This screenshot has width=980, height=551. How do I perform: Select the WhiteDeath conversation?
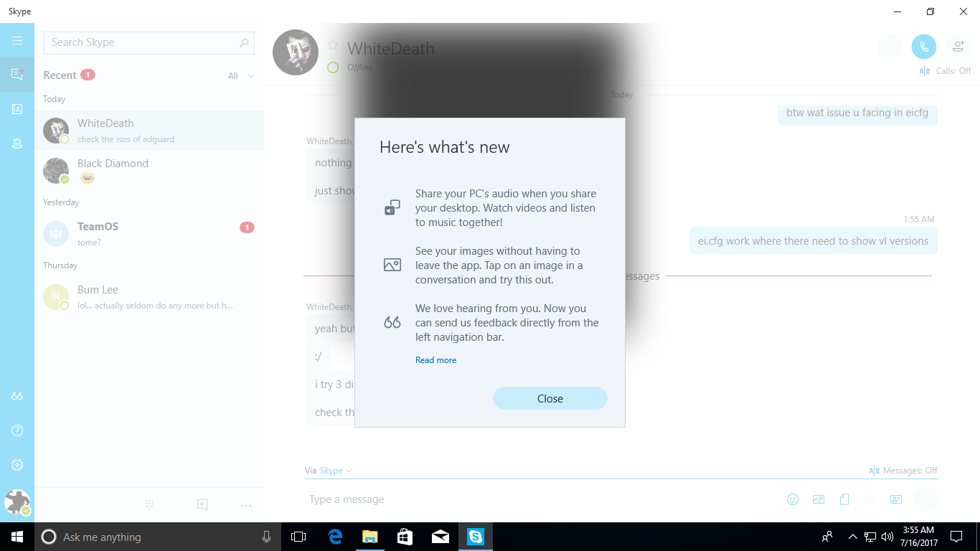(x=149, y=131)
